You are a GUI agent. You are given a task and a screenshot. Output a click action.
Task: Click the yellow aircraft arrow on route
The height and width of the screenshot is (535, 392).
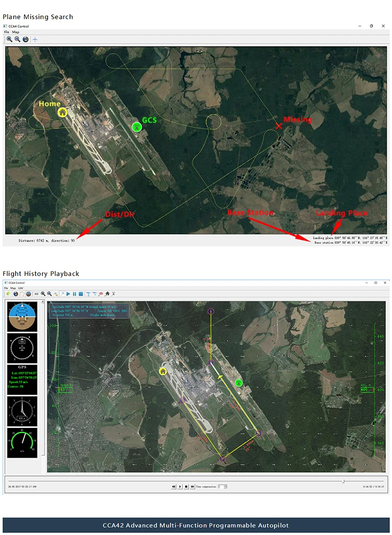coord(220,377)
